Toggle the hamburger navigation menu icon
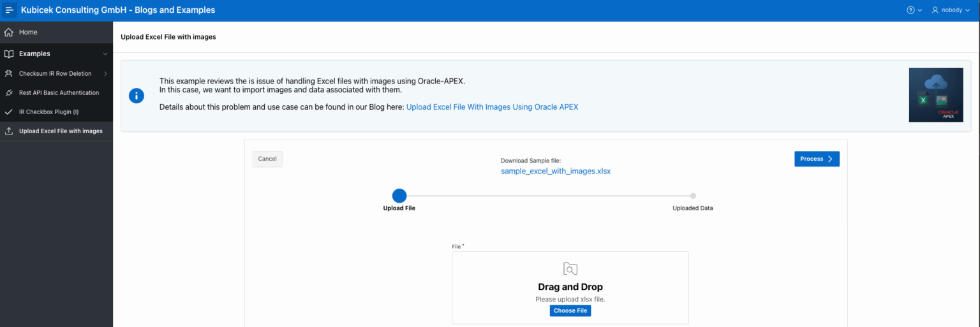Screen dimensions: 980x327 [x=10, y=10]
